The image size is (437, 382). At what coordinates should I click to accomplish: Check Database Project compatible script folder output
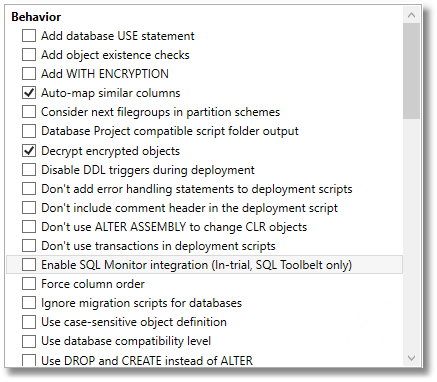(x=29, y=131)
